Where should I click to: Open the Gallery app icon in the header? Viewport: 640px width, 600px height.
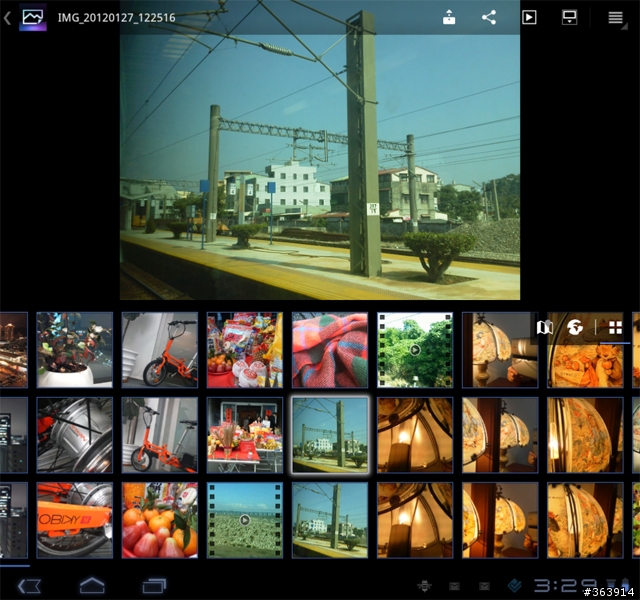coord(33,18)
